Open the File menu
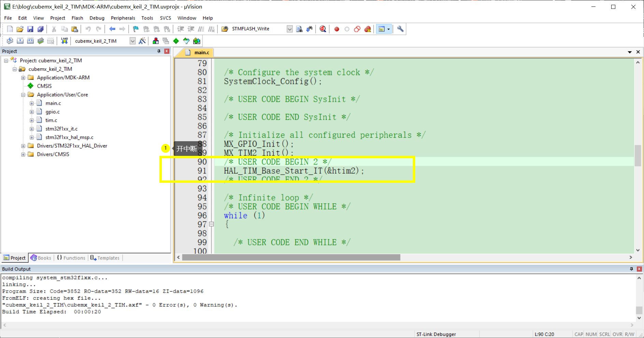644x338 pixels. coord(8,18)
